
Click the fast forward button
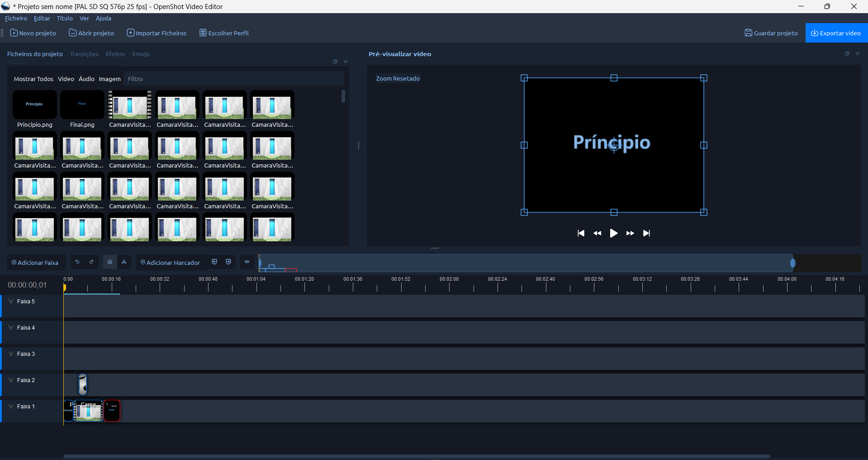(630, 233)
